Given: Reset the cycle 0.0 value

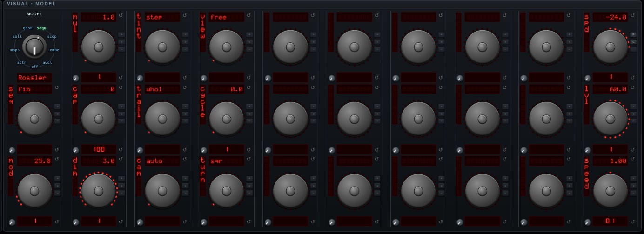Looking at the screenshot, I should coord(248,88).
